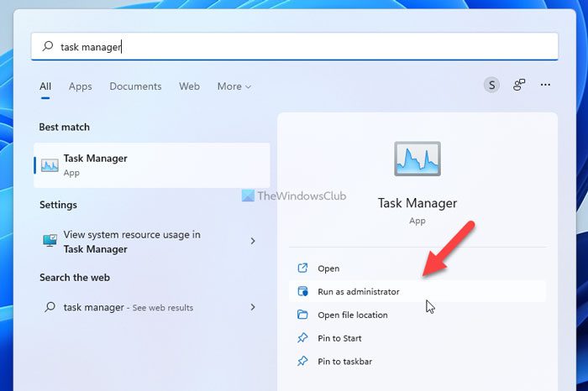Click the Task Manager icon in Best match
Image resolution: width=588 pixels, height=391 pixels.
(50, 165)
